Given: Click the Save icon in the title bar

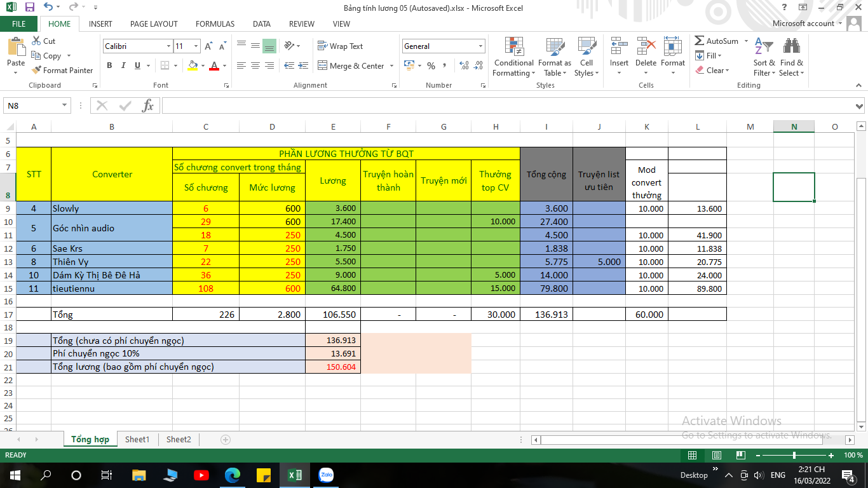Looking at the screenshot, I should [29, 8].
